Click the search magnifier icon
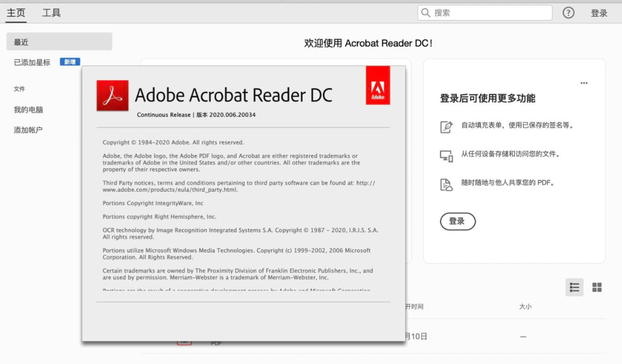This screenshot has height=364, width=622. tap(426, 13)
